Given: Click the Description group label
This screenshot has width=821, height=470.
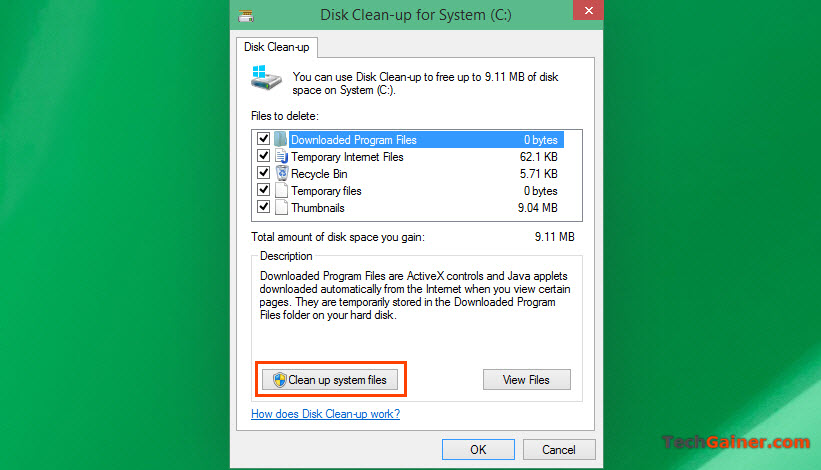Looking at the screenshot, I should click(x=286, y=256).
